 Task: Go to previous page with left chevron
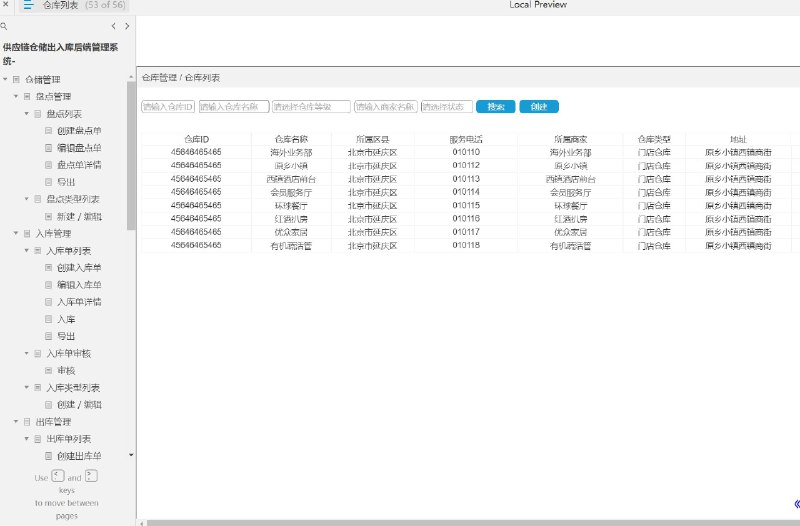[113, 26]
